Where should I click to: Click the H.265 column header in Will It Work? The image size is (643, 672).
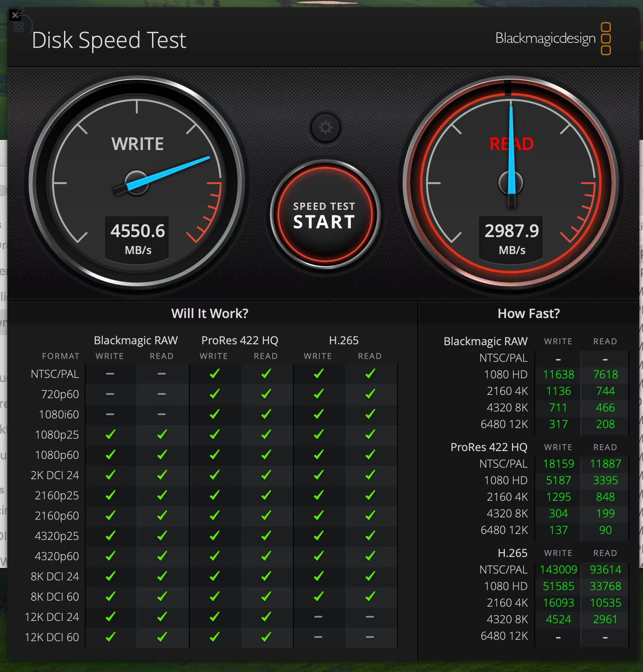344,341
